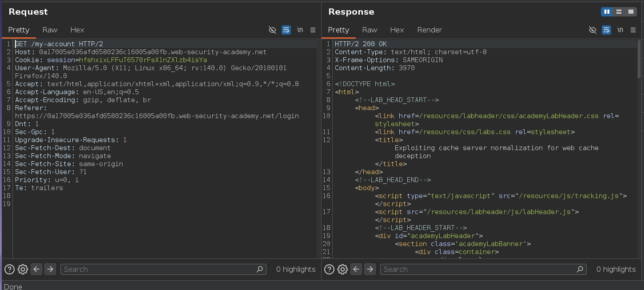Image resolution: width=644 pixels, height=290 pixels.
Task: Toggle word wrap icon in Response pane
Action: pyautogui.click(x=606, y=30)
